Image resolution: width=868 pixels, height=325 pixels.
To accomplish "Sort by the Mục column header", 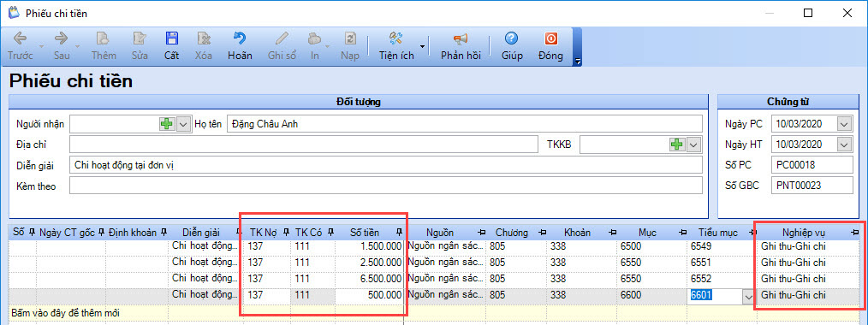I will pyautogui.click(x=647, y=233).
